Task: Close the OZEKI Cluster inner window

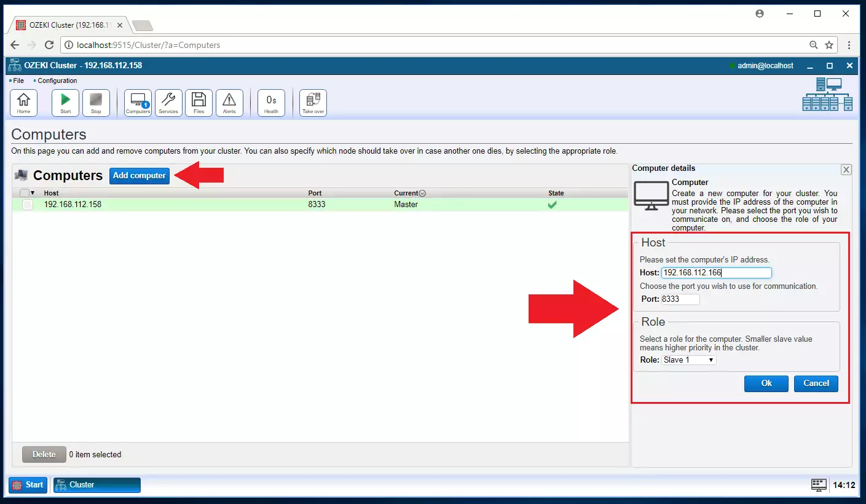Action: pyautogui.click(x=849, y=66)
